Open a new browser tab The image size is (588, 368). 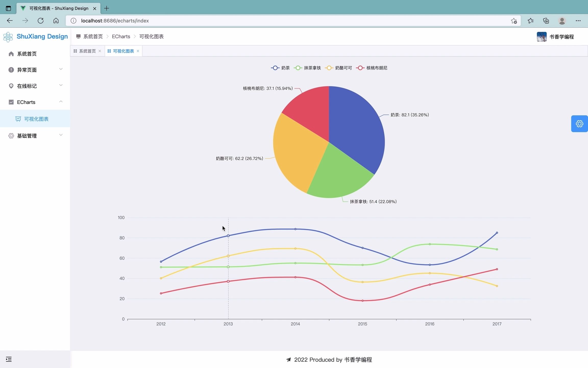pos(107,8)
